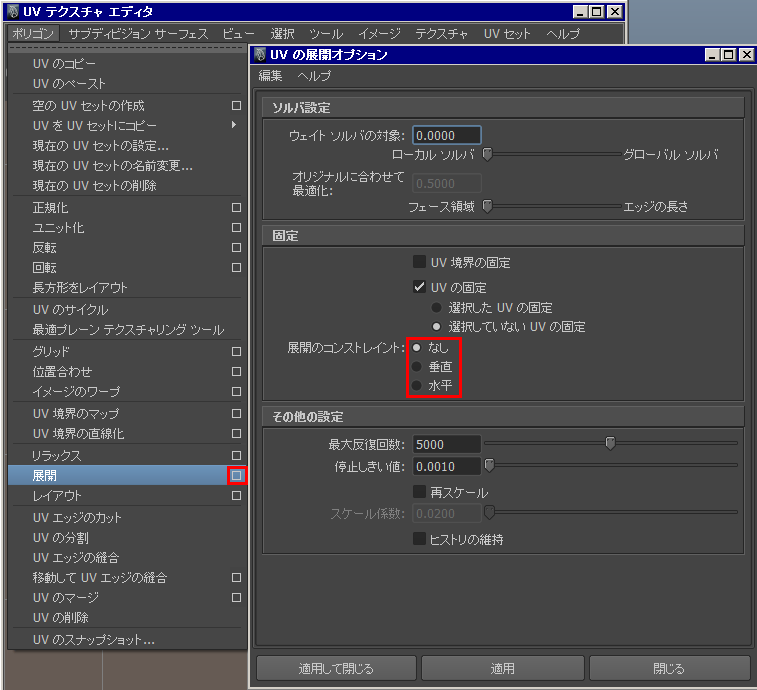
Task: Open イメージ menu
Action: point(379,34)
